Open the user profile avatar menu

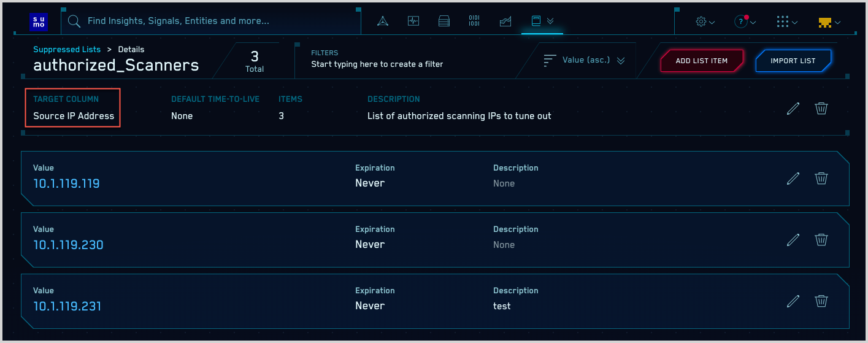point(829,22)
